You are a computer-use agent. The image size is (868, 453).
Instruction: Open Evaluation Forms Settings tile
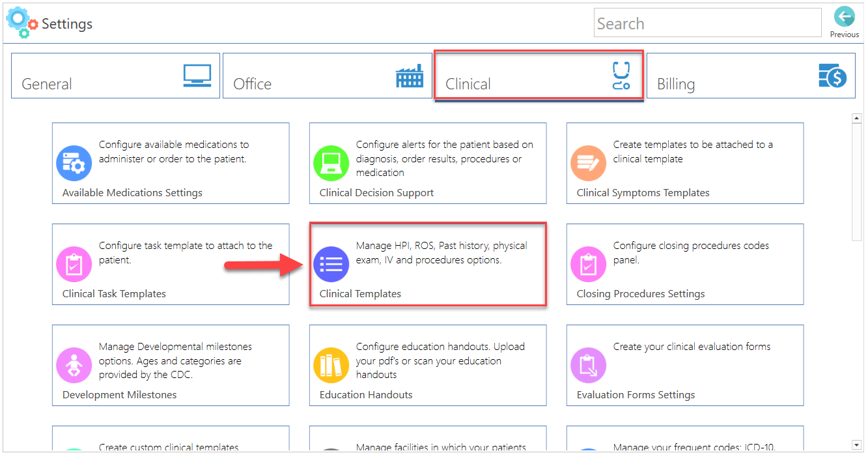[685, 365]
